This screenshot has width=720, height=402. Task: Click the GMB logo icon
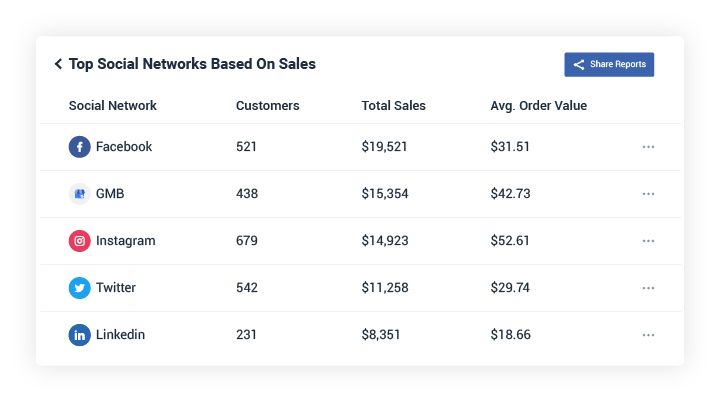coord(79,194)
